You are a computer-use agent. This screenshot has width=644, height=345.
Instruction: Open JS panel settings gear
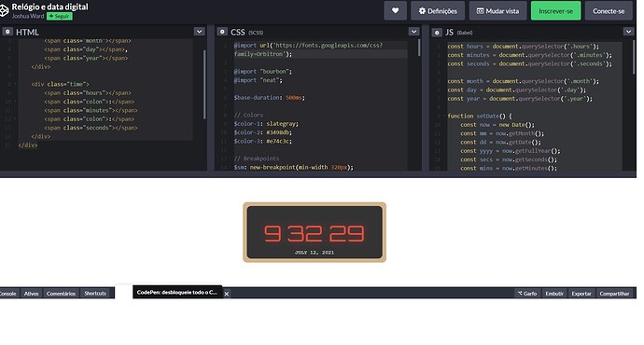(437, 32)
